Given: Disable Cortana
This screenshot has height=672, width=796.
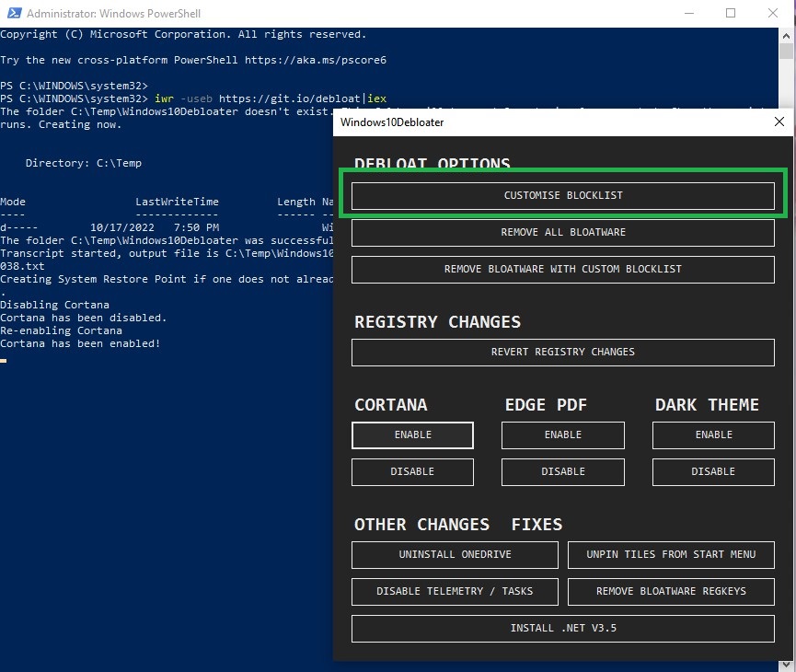Looking at the screenshot, I should 412,471.
